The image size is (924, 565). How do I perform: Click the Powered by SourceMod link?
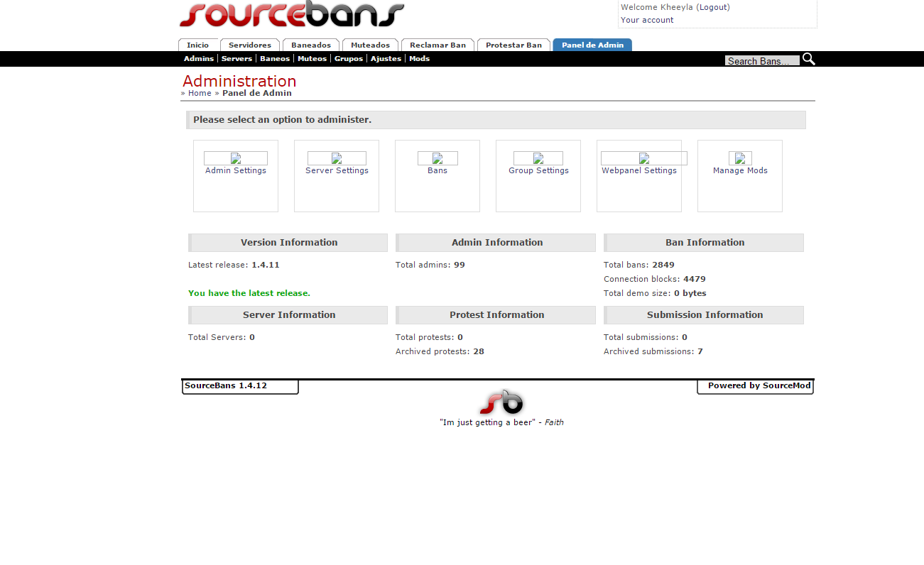click(759, 386)
